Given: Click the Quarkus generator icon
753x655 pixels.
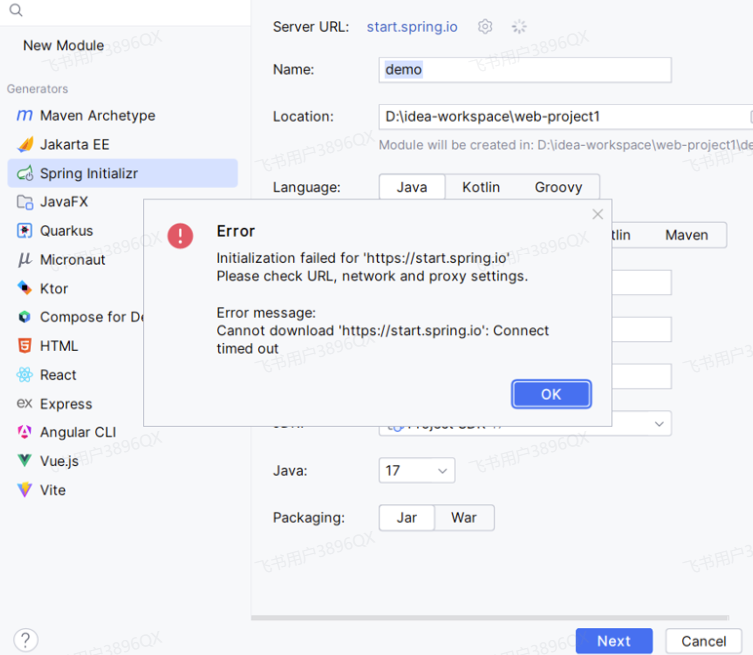Looking at the screenshot, I should point(24,230).
